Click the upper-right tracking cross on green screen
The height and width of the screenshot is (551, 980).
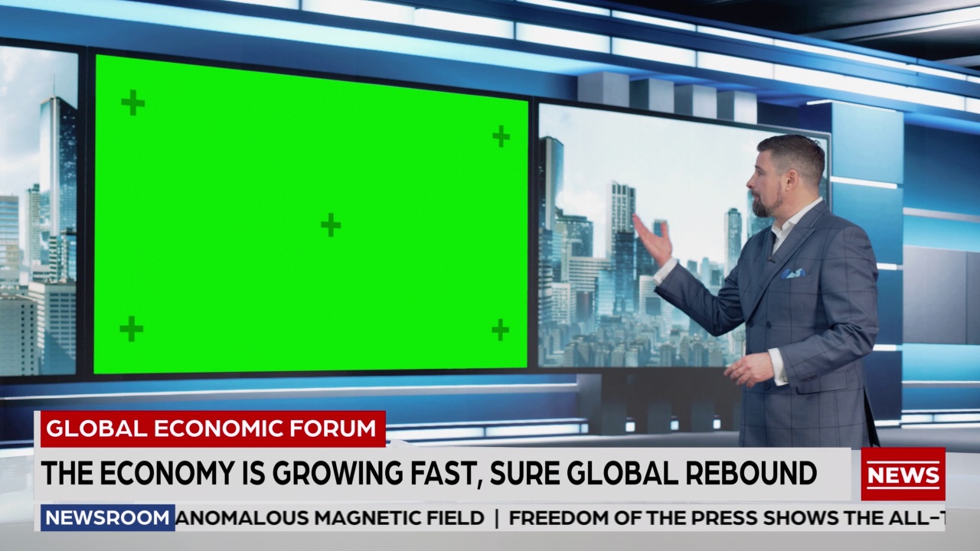(x=501, y=136)
